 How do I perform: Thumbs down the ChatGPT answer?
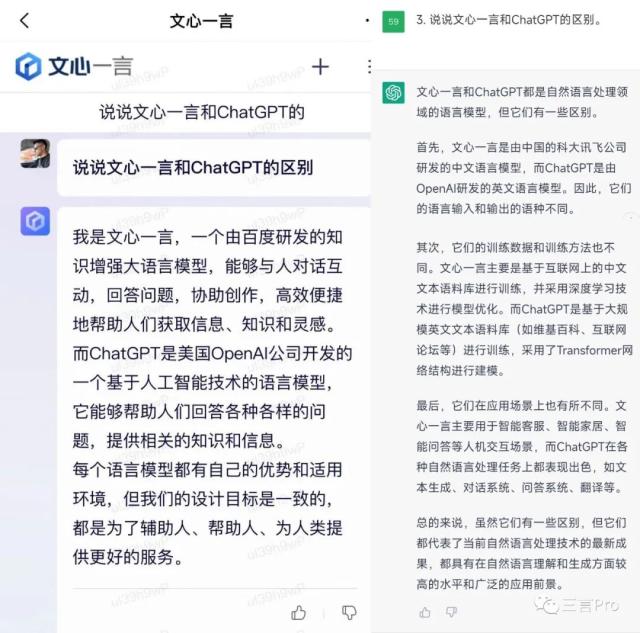[451, 612]
